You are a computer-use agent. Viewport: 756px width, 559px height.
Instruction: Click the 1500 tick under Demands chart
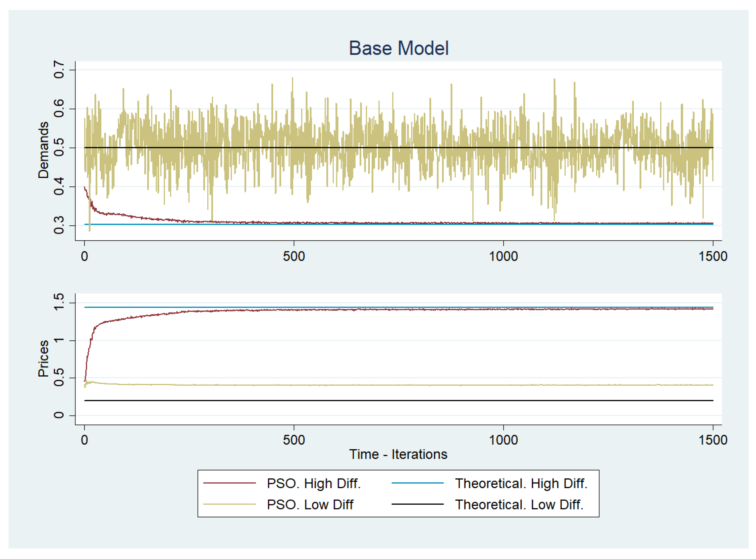tap(713, 256)
